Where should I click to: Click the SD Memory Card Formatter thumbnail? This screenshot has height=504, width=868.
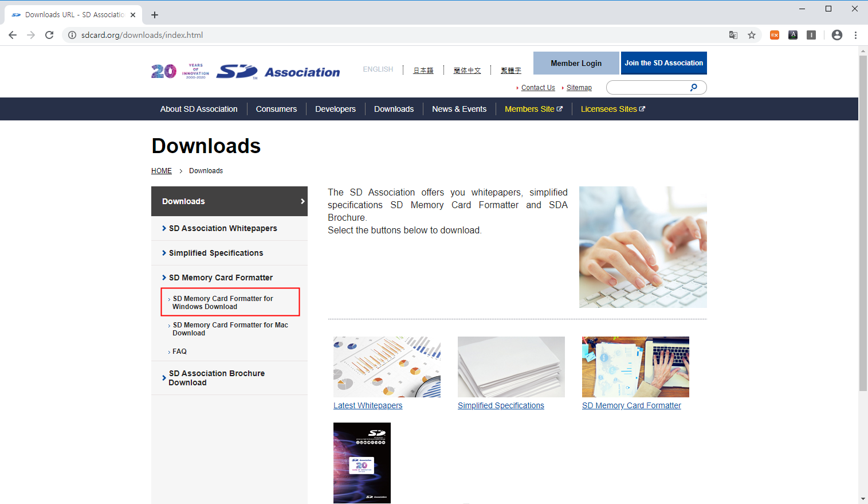click(635, 367)
